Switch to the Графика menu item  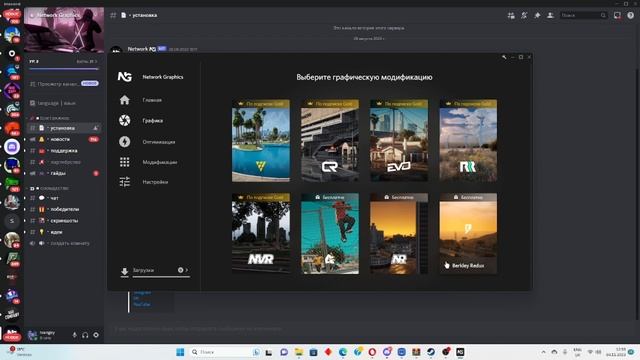point(153,121)
